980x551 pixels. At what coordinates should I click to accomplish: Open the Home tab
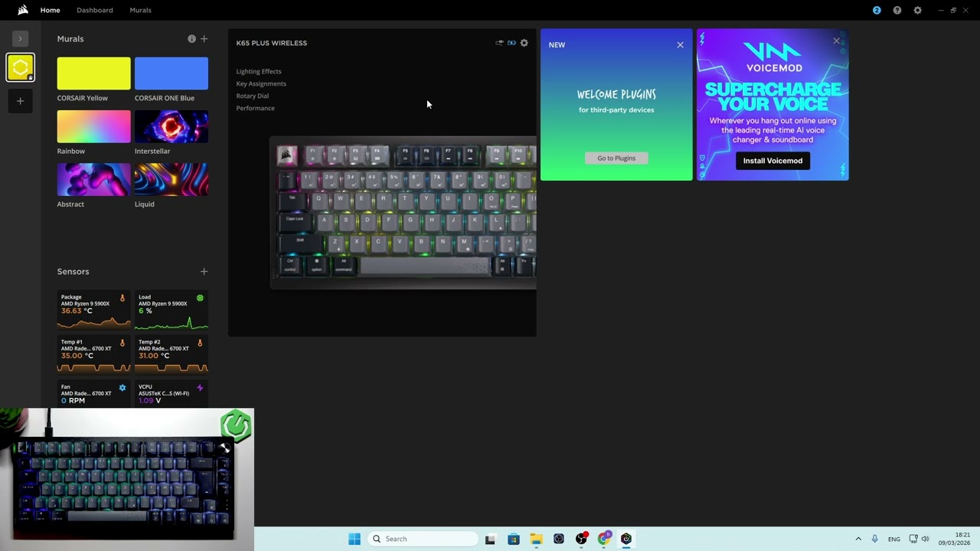click(x=50, y=10)
